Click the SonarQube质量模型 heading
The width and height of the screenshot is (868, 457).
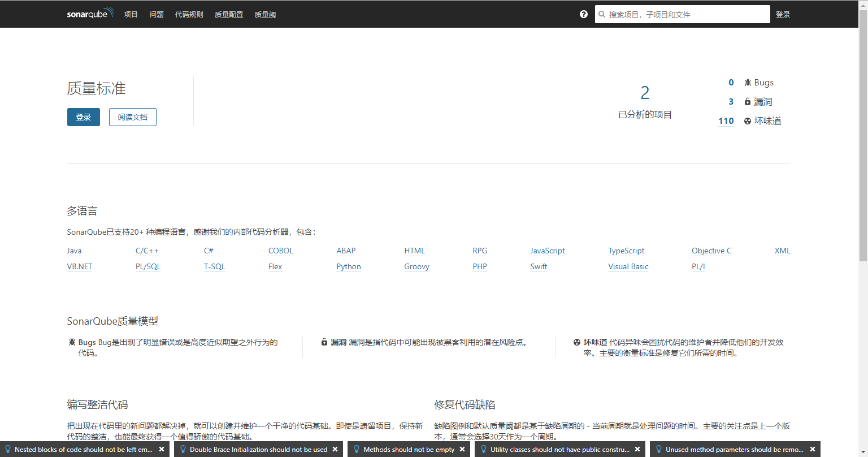pos(112,321)
